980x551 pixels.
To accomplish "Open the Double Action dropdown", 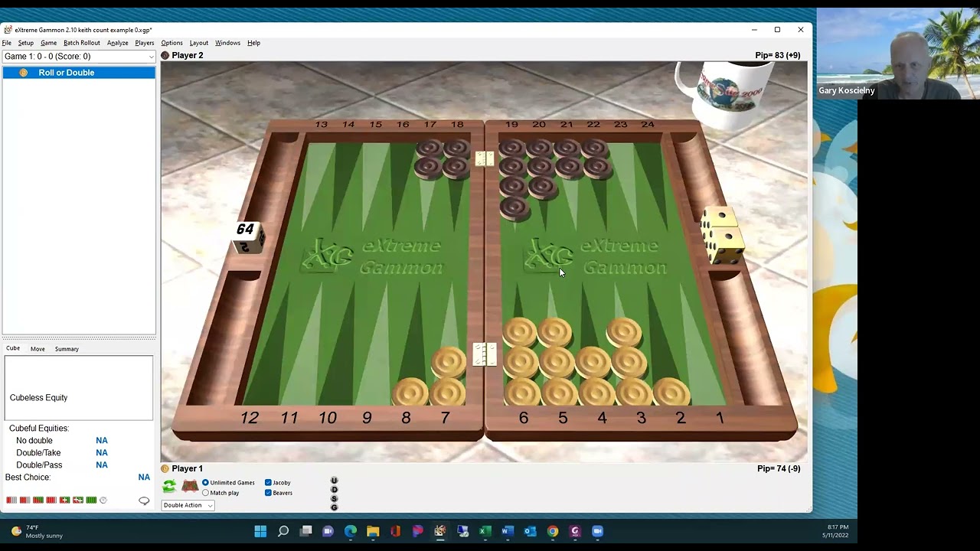I will pyautogui.click(x=188, y=505).
